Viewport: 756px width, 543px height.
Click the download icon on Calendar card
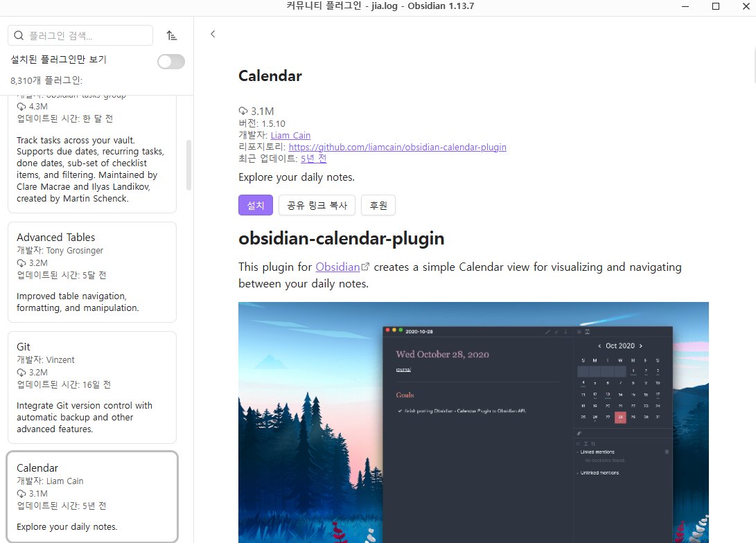click(21, 493)
